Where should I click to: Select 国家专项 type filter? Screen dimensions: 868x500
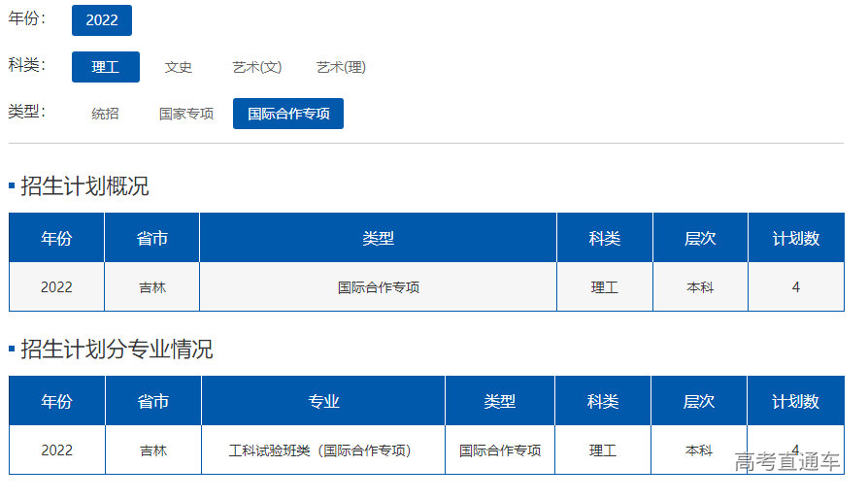click(186, 114)
